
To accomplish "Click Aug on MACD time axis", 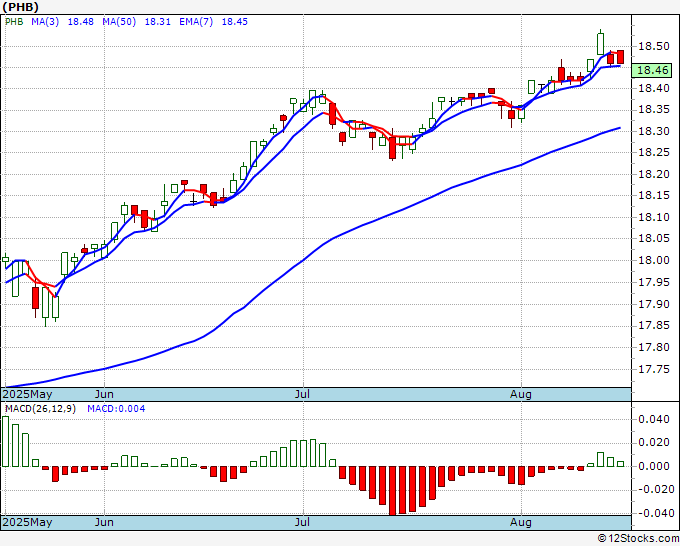I will point(520,522).
